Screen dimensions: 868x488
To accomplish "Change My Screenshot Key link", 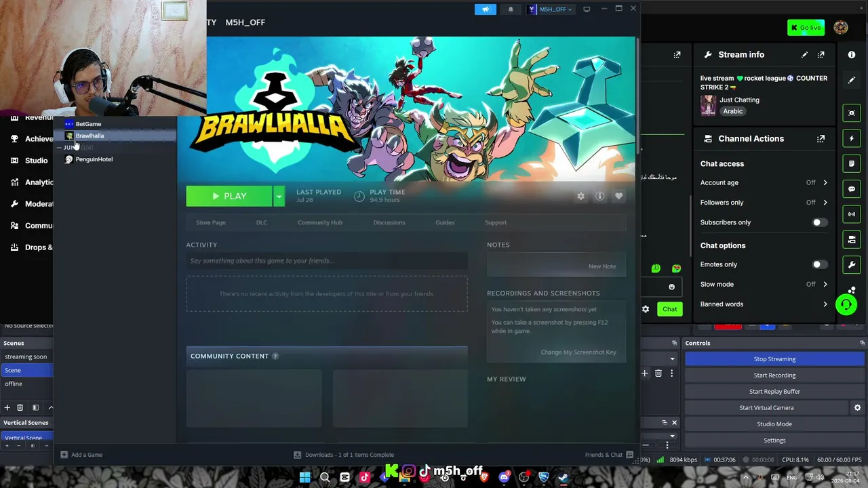I will pyautogui.click(x=578, y=352).
